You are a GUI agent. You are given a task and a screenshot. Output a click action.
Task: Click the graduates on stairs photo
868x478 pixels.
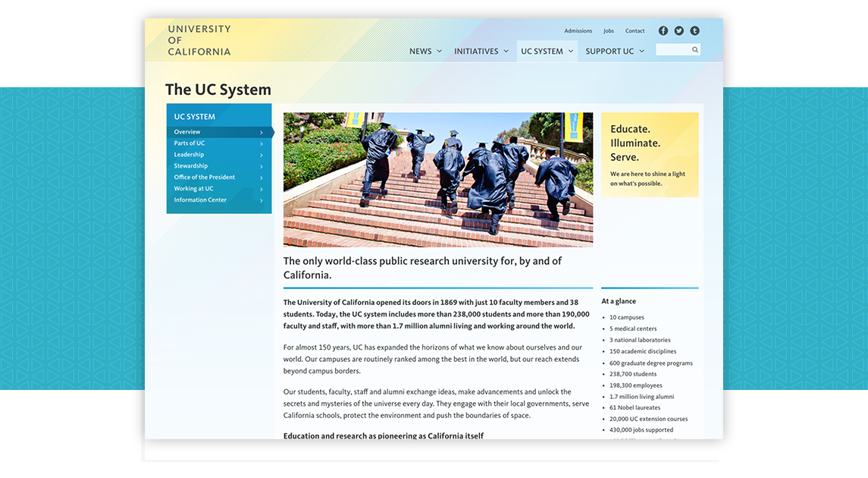438,180
